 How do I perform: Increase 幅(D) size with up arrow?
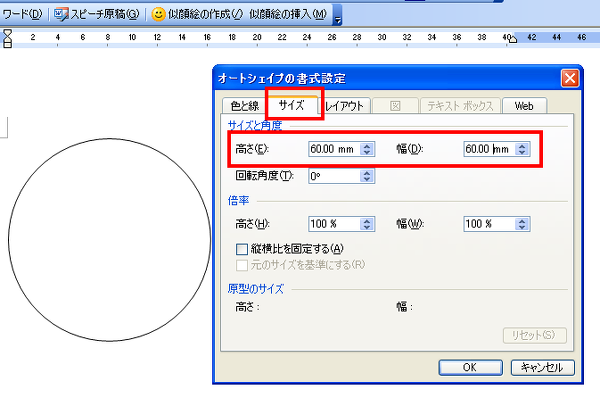[522, 146]
